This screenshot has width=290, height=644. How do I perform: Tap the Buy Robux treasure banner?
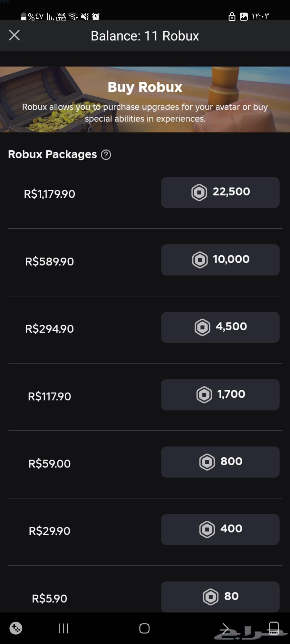click(x=145, y=99)
